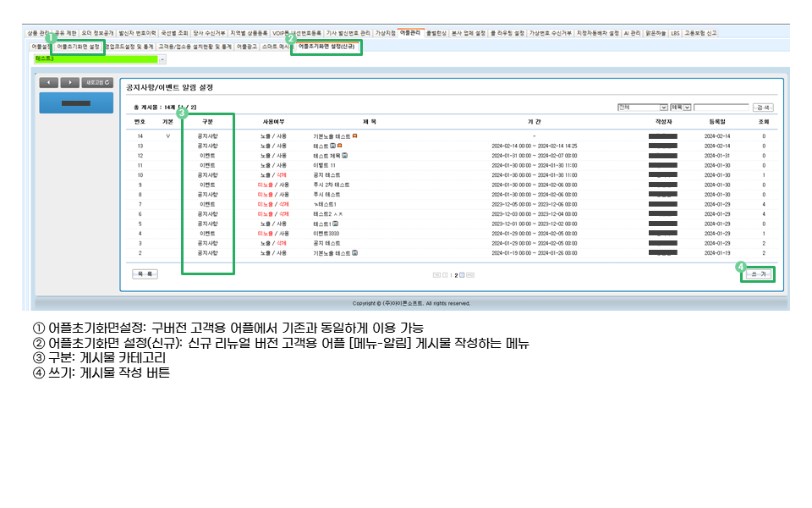Click the forward arrow navigation button
812x508 pixels.
[69, 82]
